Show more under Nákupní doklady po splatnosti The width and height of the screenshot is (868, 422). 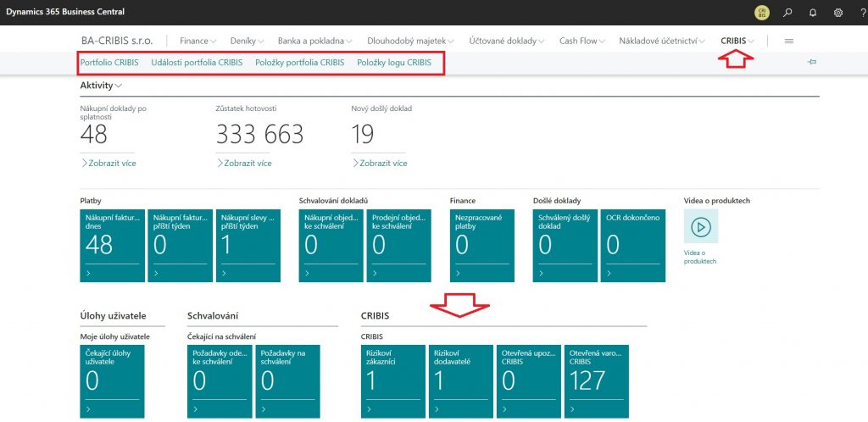point(108,164)
